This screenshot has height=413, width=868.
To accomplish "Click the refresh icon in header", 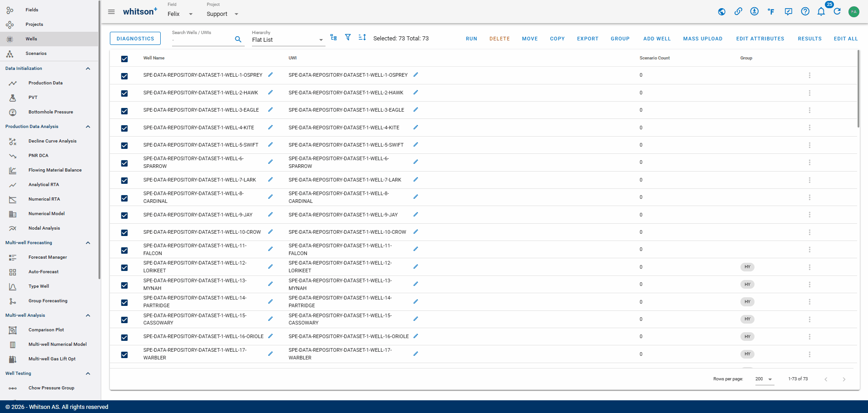I will pyautogui.click(x=837, y=11).
